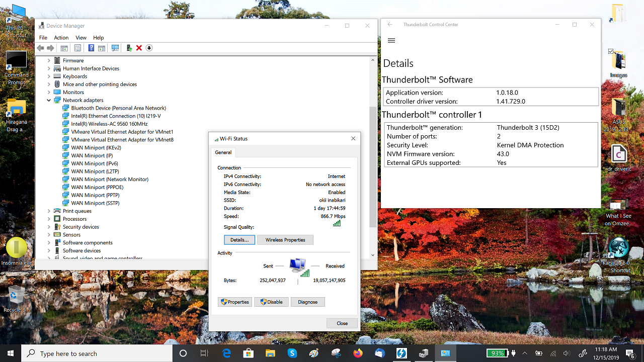This screenshot has width=644, height=362.
Task: Expand the Human Interface Devices node
Action: [x=49, y=68]
